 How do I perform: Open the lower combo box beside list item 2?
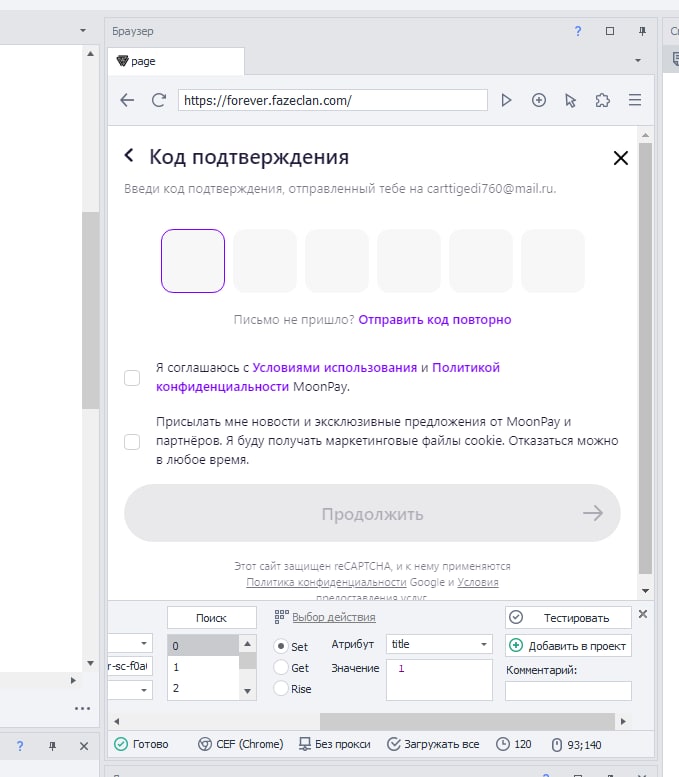[130, 690]
